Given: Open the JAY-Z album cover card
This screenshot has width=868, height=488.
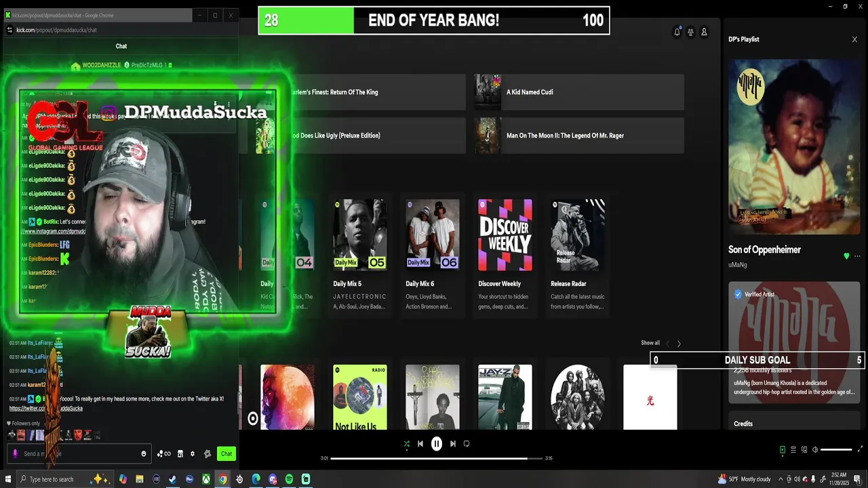Looking at the screenshot, I should tap(505, 397).
